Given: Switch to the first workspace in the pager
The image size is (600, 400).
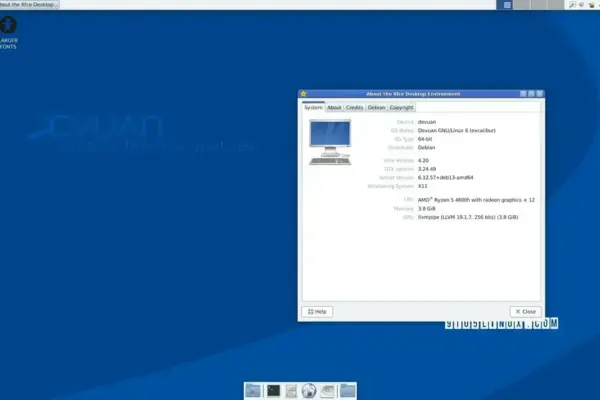Looking at the screenshot, I should [x=505, y=5].
